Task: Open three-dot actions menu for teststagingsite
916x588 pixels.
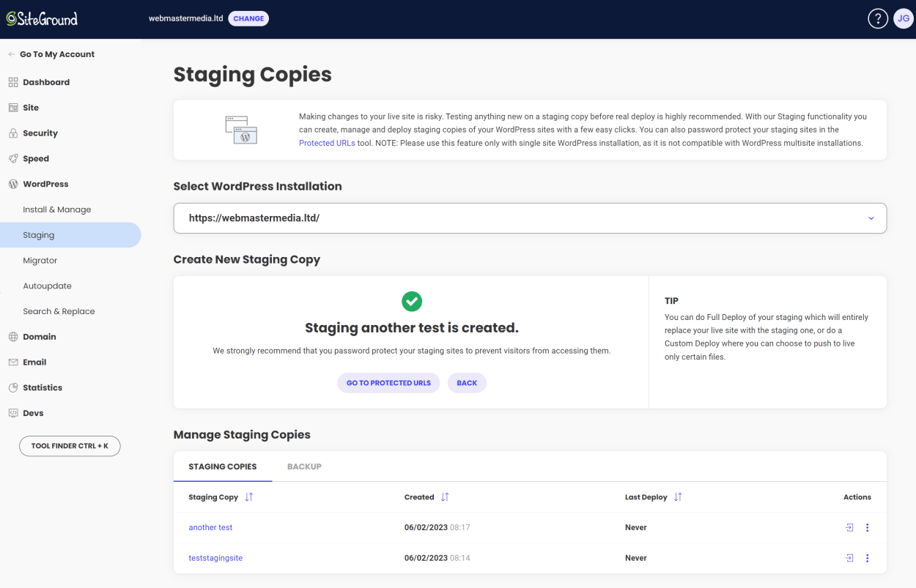Action: 868,558
